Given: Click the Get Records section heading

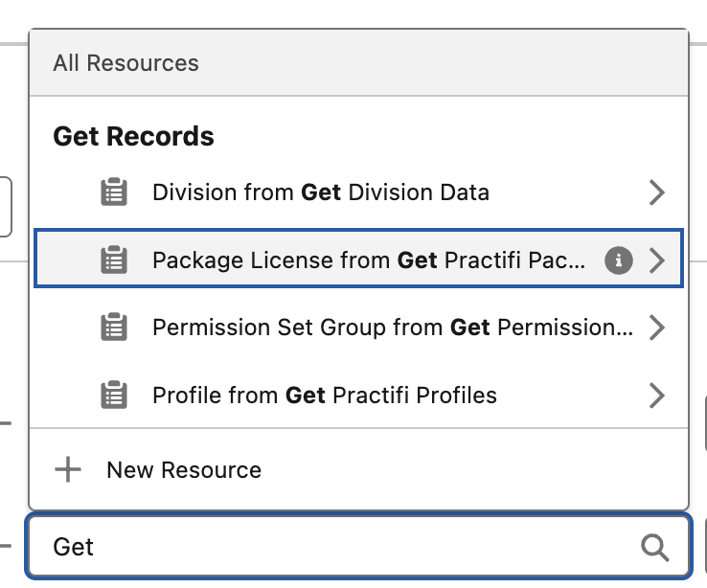Looking at the screenshot, I should 133,136.
